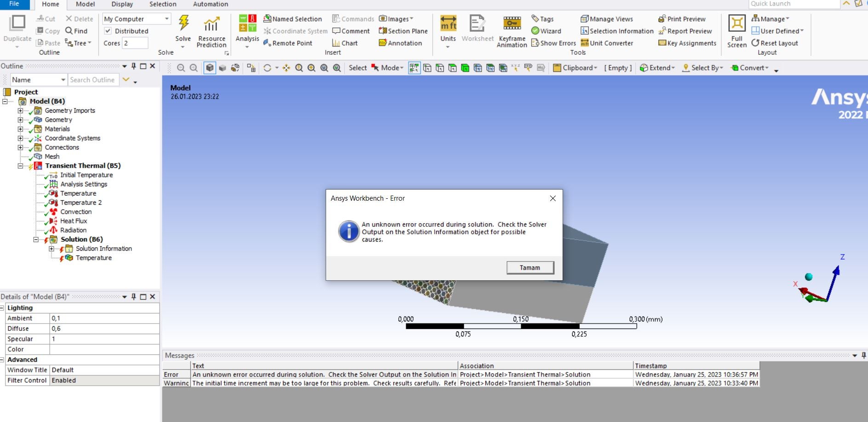Click Report Preview
This screenshot has height=422, width=868.
pos(685,31)
